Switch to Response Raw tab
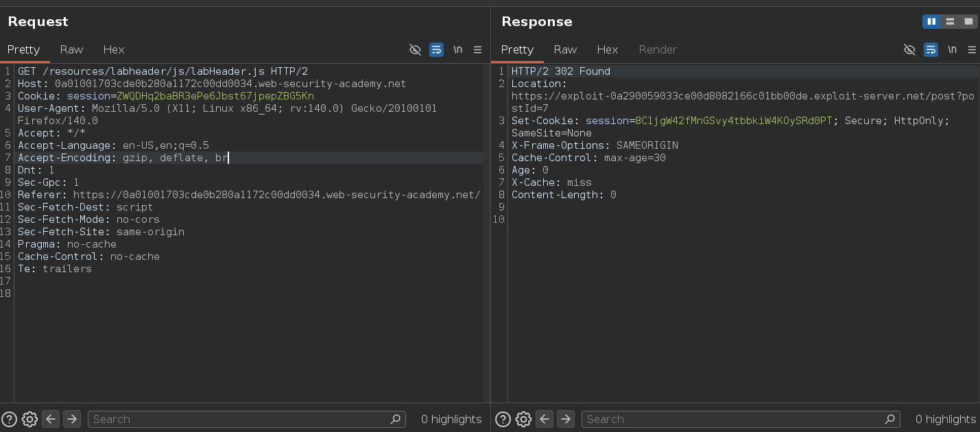Image resolution: width=980 pixels, height=432 pixels. pos(565,49)
